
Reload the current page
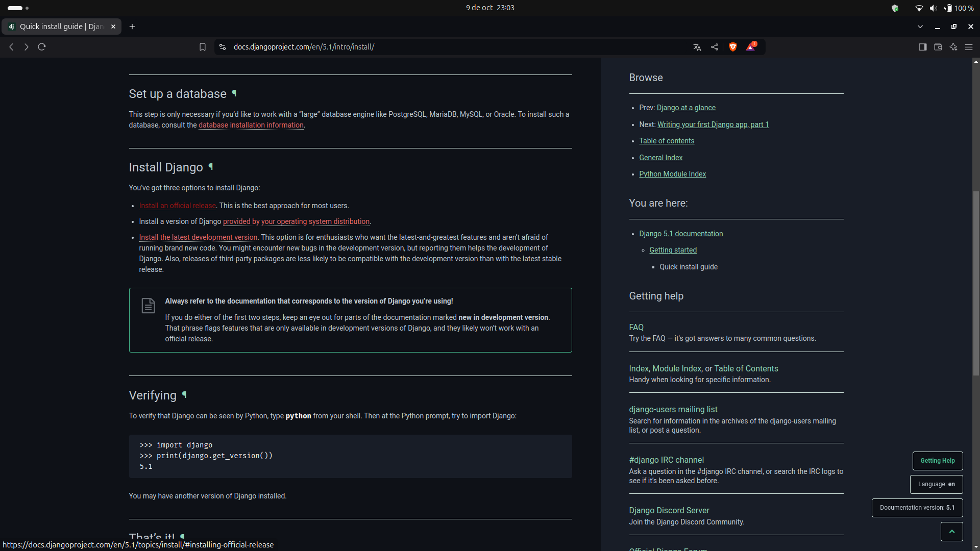click(42, 47)
